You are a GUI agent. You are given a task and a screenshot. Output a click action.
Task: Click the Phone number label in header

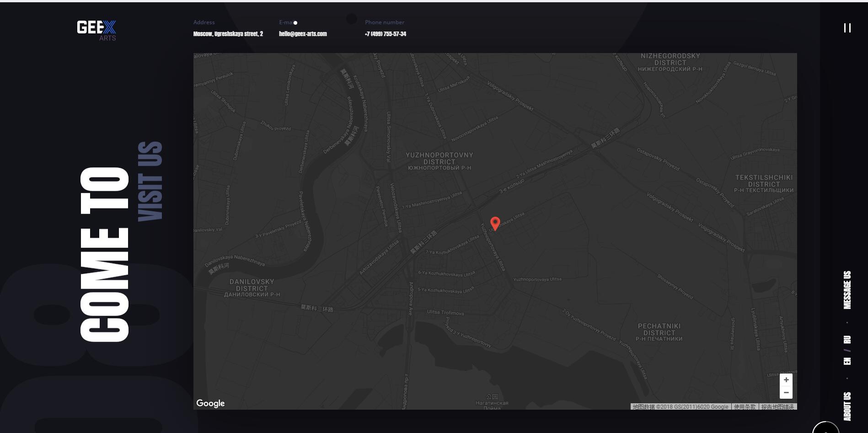tap(385, 22)
